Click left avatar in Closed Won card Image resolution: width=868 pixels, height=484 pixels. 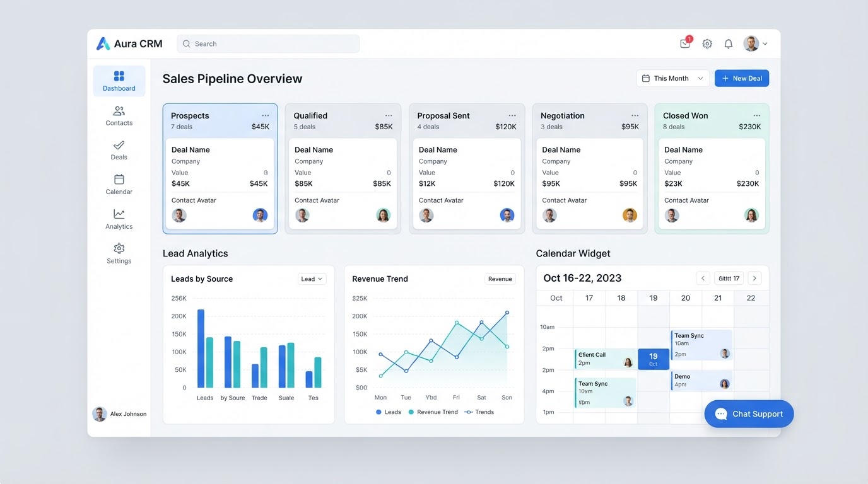672,216
